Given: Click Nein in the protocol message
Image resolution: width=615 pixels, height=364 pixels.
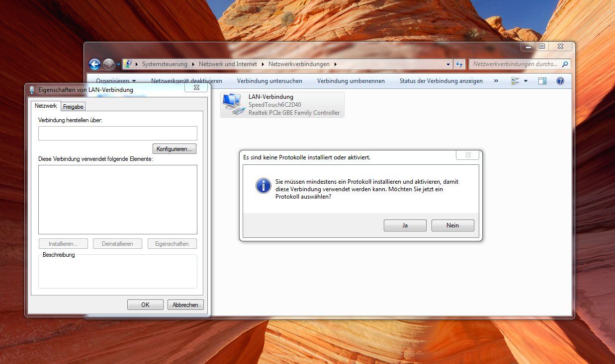Looking at the screenshot, I should pos(453,225).
